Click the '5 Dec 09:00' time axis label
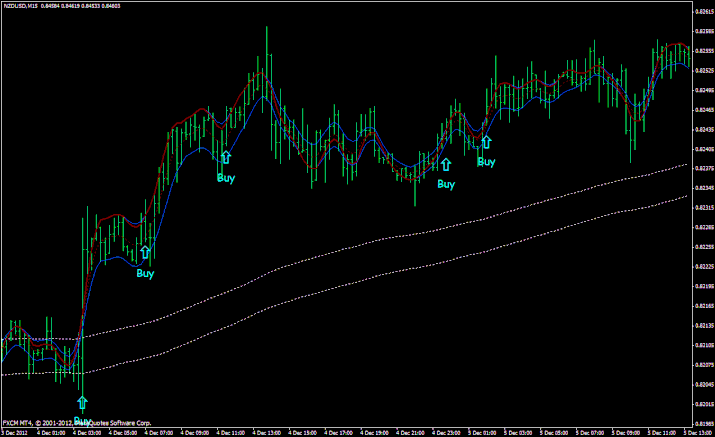 tap(626, 432)
